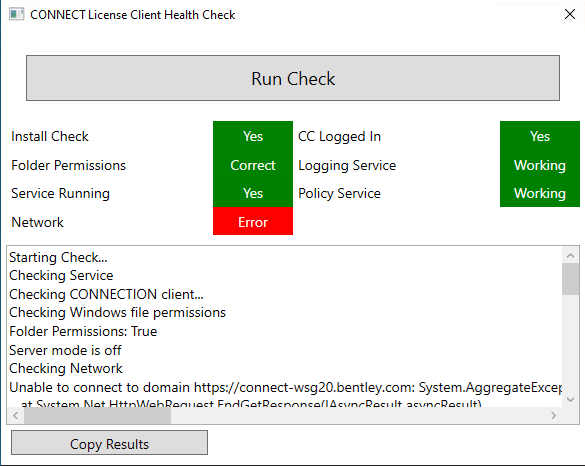Click the Run Check button

(x=293, y=78)
